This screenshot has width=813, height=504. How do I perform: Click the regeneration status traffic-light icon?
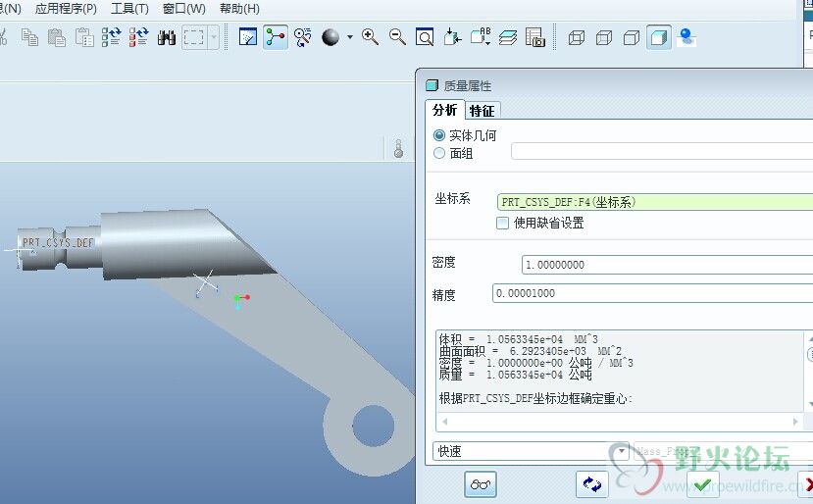(x=398, y=149)
